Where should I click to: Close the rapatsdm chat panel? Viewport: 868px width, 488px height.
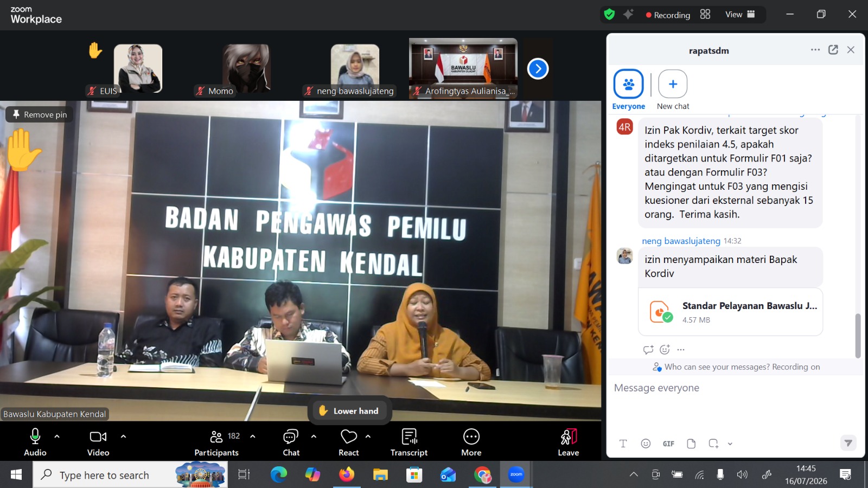[x=851, y=50]
